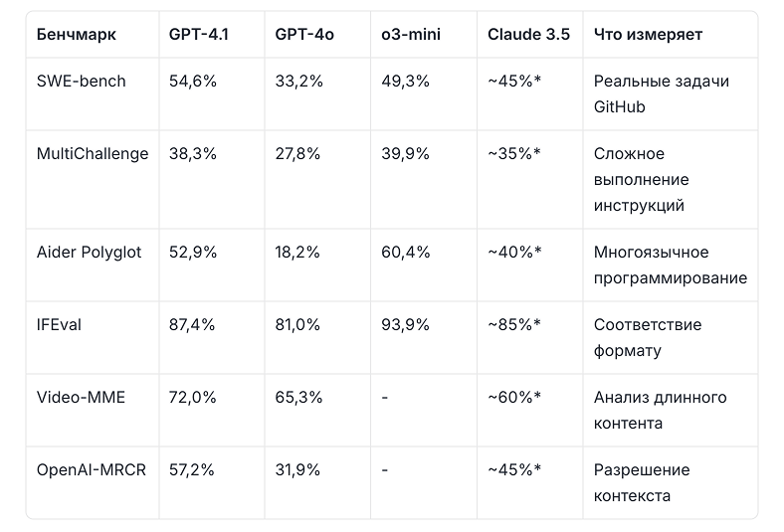
Task: Click the Что измеряет column header
Action: pos(648,35)
